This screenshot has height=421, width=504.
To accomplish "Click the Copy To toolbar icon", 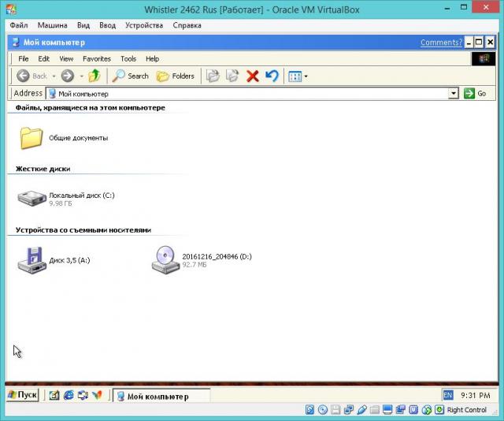I will tap(232, 76).
